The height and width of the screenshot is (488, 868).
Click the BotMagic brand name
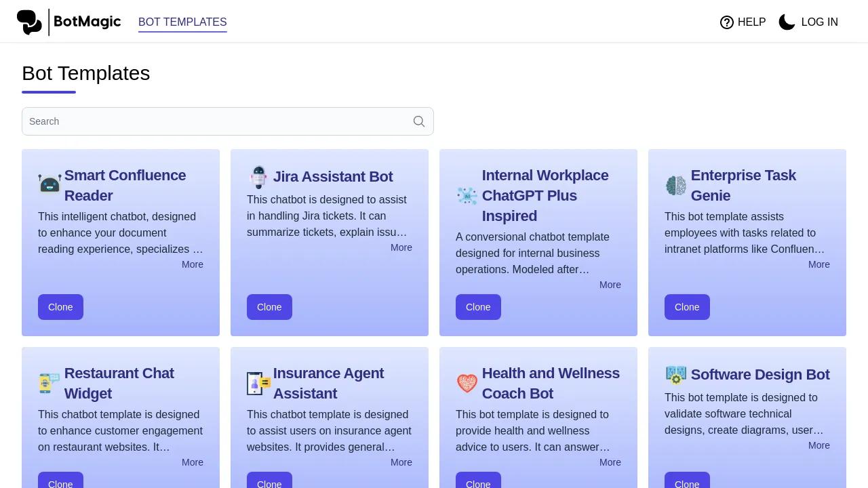(x=87, y=22)
